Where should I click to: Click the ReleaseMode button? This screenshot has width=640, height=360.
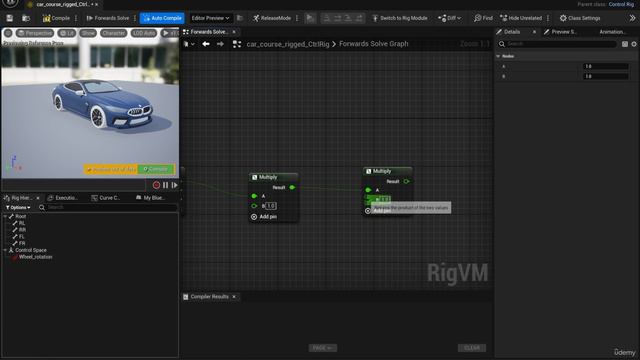(x=272, y=18)
